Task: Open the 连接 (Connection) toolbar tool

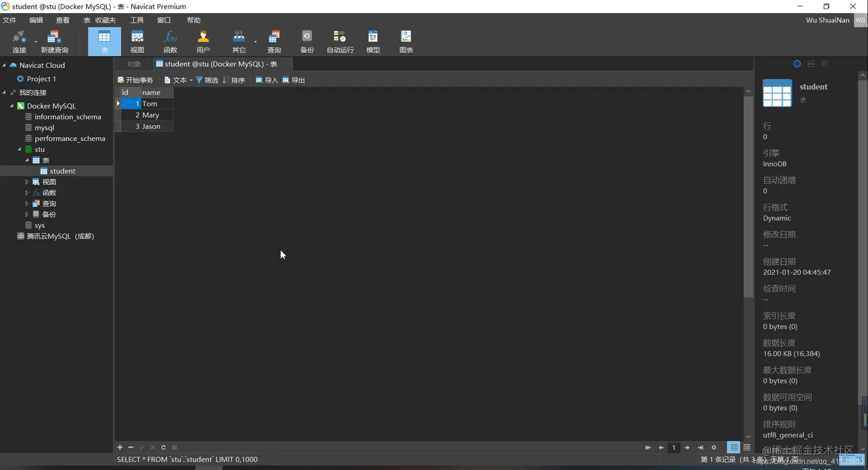Action: 19,41
